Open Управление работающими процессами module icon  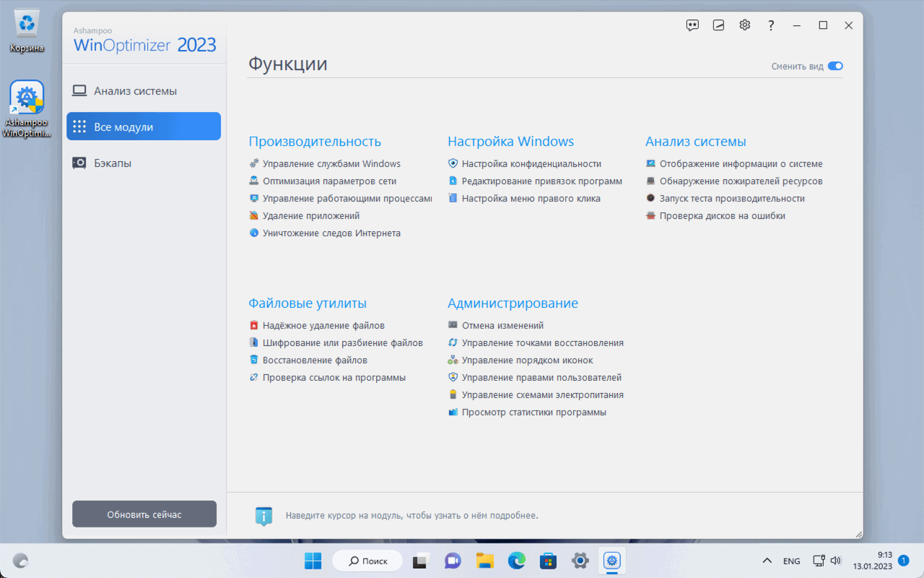[x=254, y=199]
